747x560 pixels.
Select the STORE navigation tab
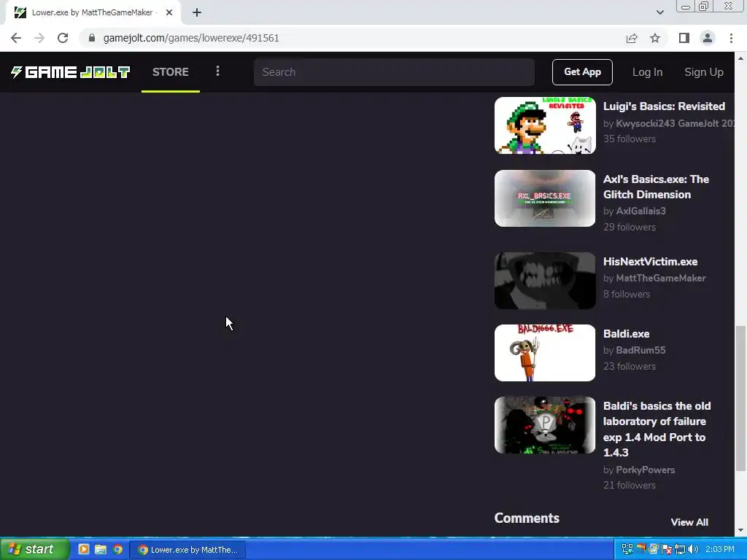click(171, 72)
